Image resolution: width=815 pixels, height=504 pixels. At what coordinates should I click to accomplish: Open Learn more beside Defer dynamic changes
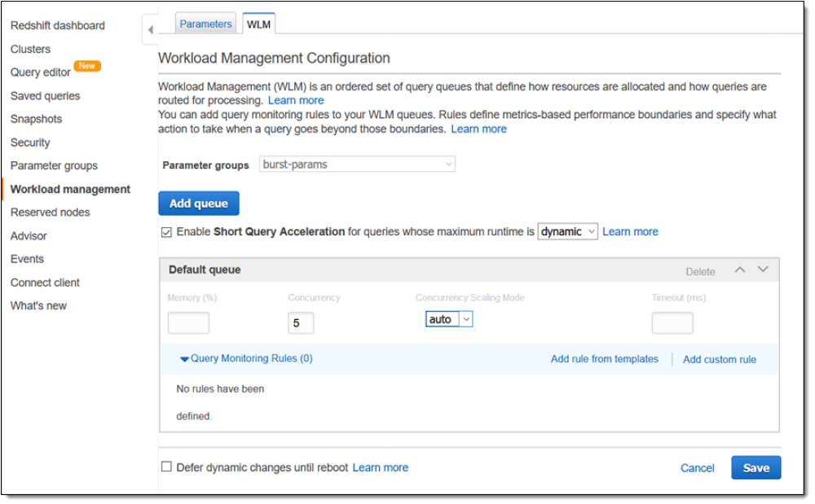tap(381, 467)
